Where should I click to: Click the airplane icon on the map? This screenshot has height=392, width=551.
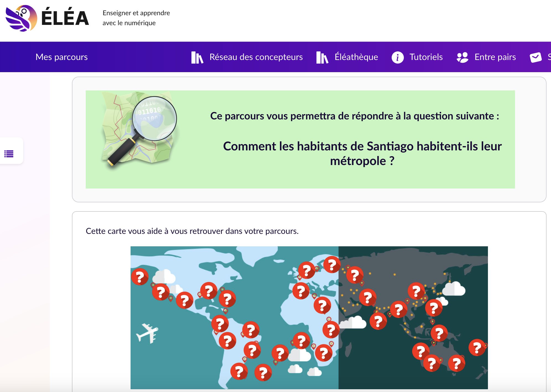tap(148, 333)
